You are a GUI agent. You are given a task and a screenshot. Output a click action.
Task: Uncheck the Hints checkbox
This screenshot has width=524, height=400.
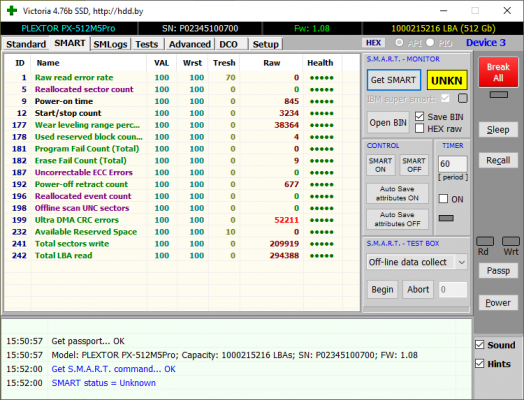point(480,363)
